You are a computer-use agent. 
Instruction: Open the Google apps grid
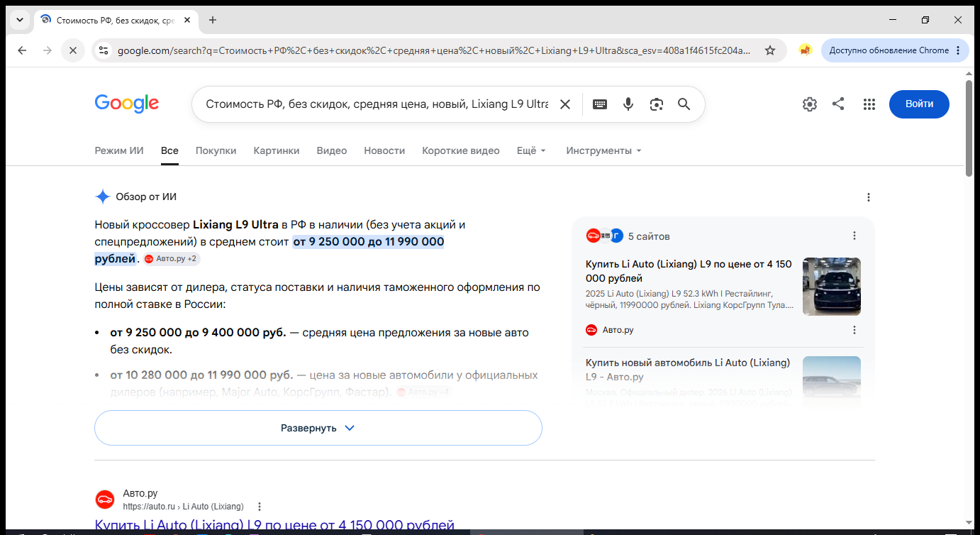(869, 104)
